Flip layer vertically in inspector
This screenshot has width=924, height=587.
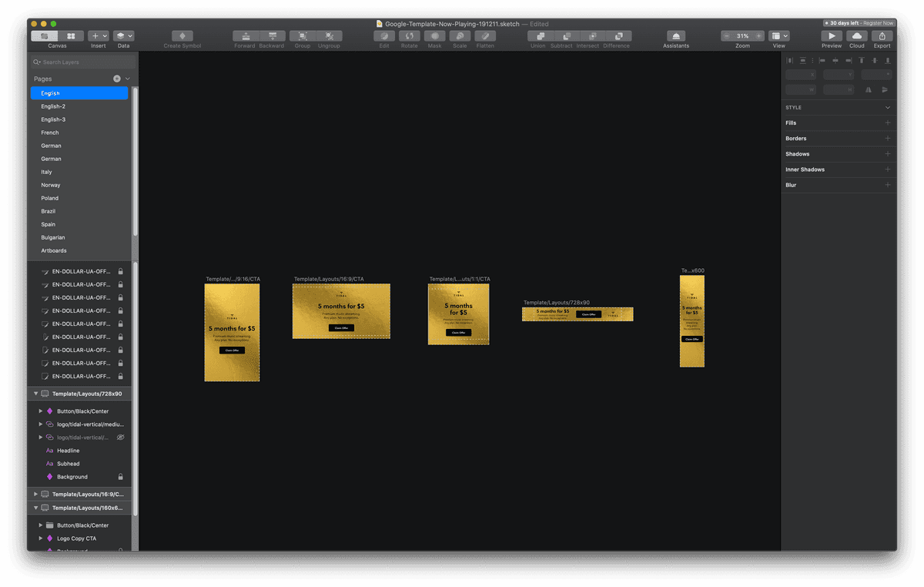tap(884, 90)
